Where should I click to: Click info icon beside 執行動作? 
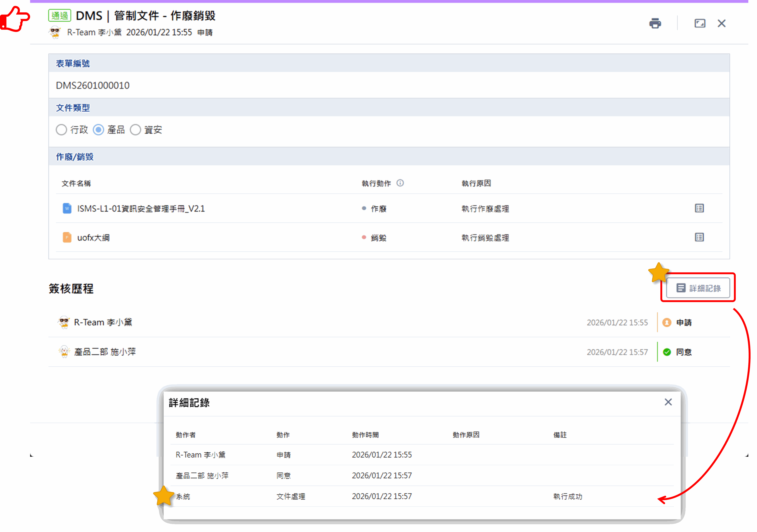[400, 183]
